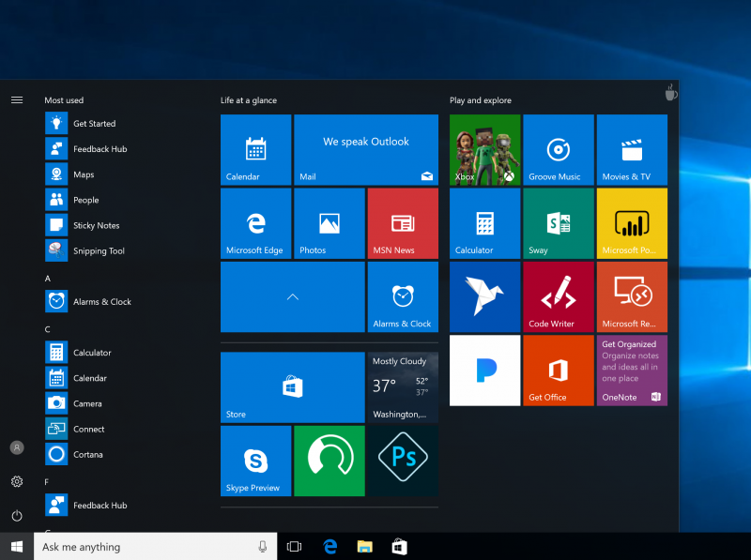The image size is (751, 560).
Task: Open the Store tile in Start menu
Action: pos(293,387)
